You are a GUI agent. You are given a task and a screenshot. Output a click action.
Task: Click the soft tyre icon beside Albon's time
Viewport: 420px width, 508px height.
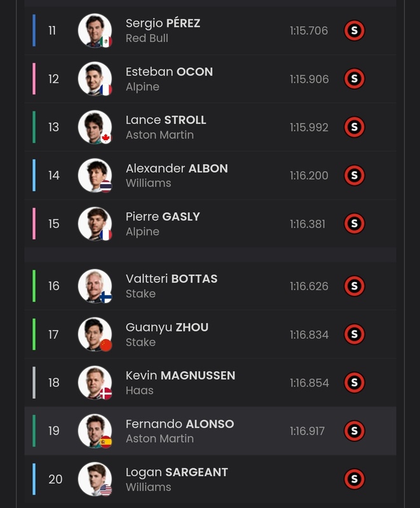point(354,175)
